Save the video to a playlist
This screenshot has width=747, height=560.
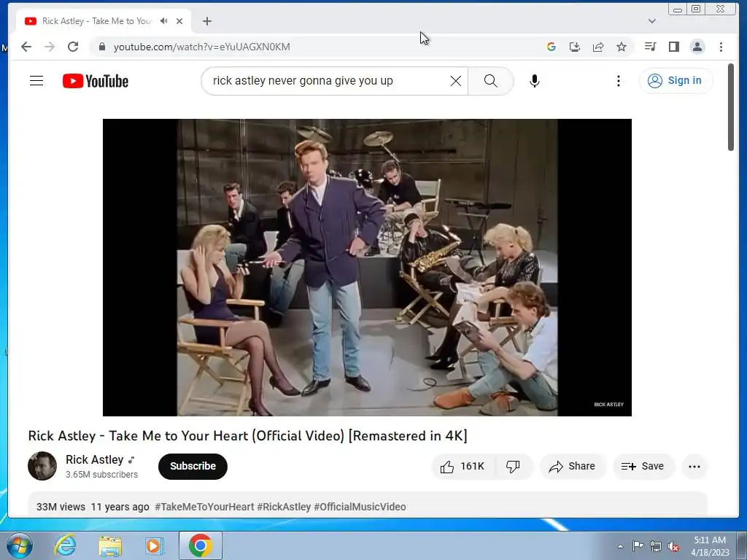pos(643,466)
